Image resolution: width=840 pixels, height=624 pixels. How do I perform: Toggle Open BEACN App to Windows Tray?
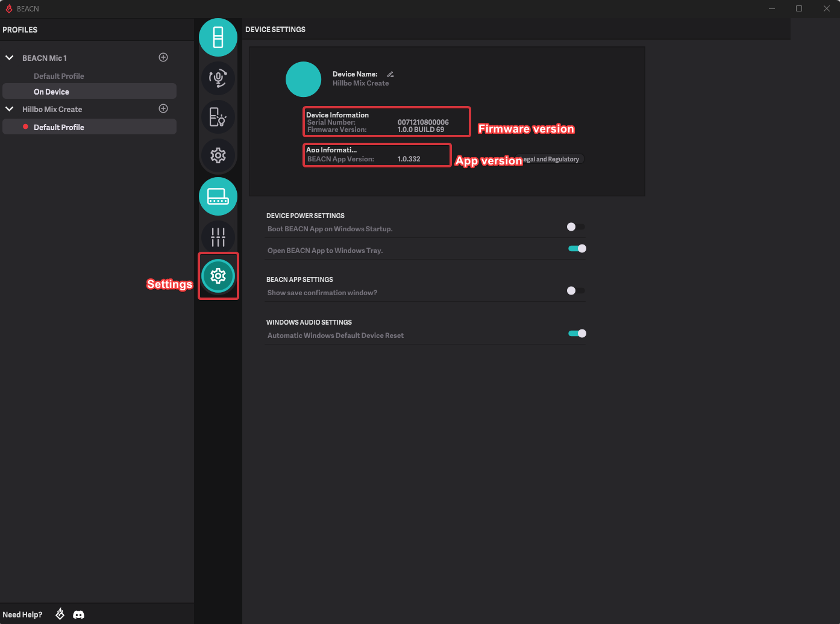577,248
